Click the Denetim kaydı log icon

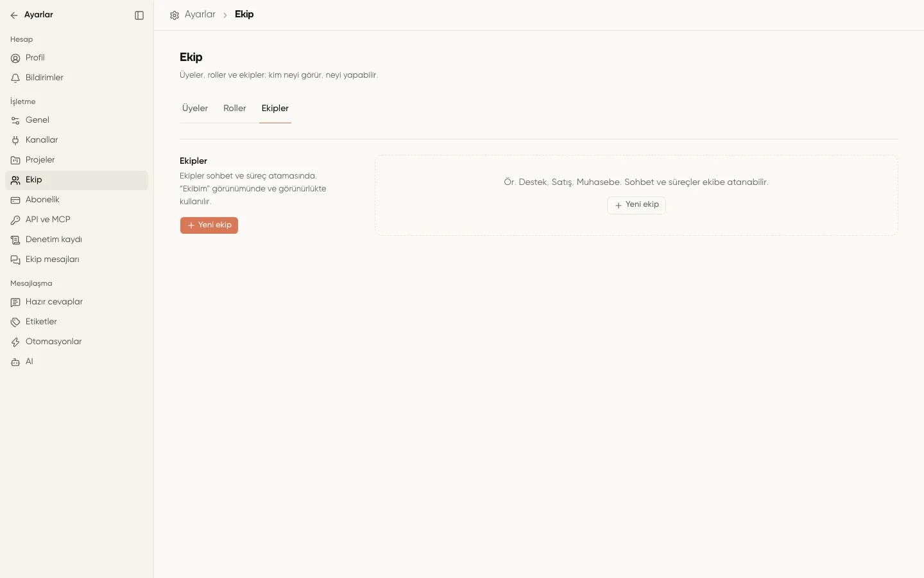click(x=15, y=240)
